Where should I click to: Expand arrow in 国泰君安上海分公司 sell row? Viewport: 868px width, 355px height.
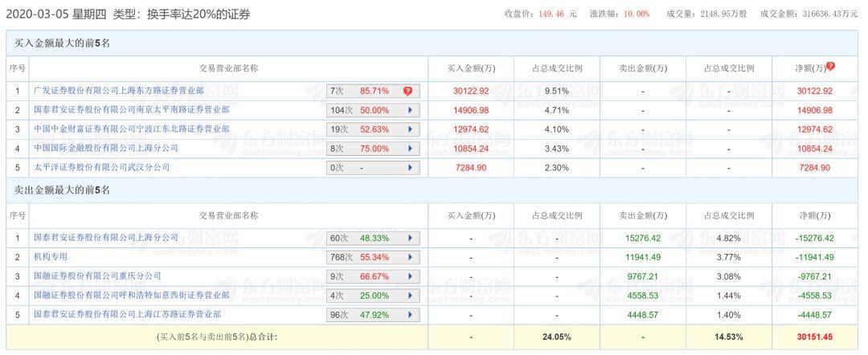410,239
